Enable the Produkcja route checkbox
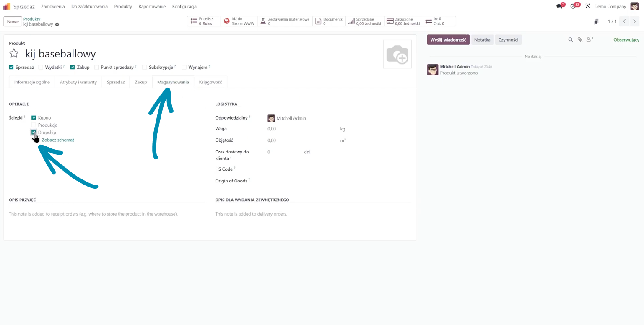Image resolution: width=644 pixels, height=325 pixels. point(34,125)
